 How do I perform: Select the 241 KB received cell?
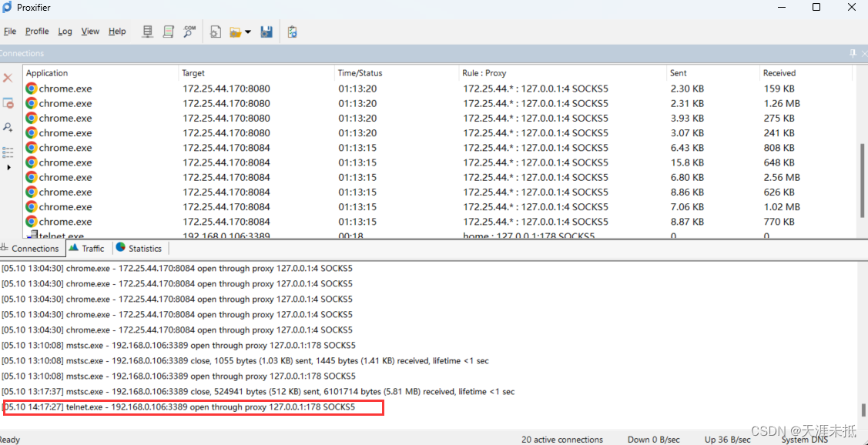[779, 133]
